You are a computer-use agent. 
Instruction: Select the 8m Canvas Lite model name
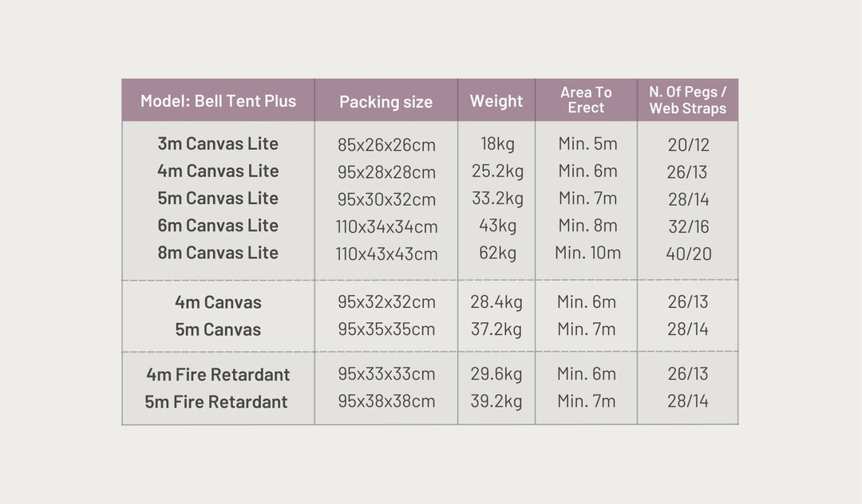pyautogui.click(x=218, y=252)
